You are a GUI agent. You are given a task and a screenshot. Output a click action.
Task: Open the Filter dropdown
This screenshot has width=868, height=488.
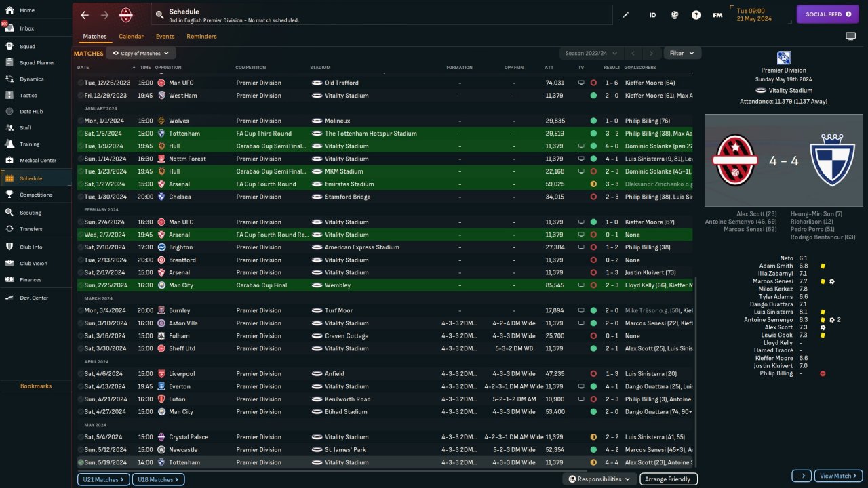coord(682,53)
